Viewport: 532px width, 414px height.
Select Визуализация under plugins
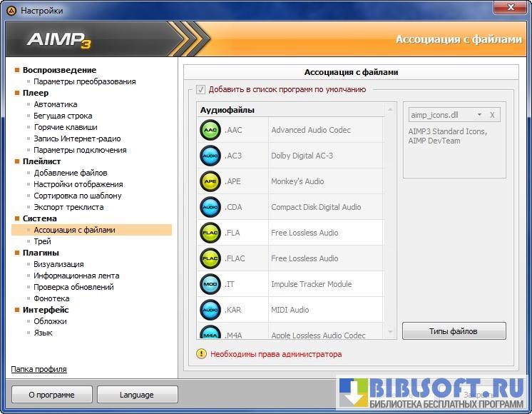click(x=58, y=264)
